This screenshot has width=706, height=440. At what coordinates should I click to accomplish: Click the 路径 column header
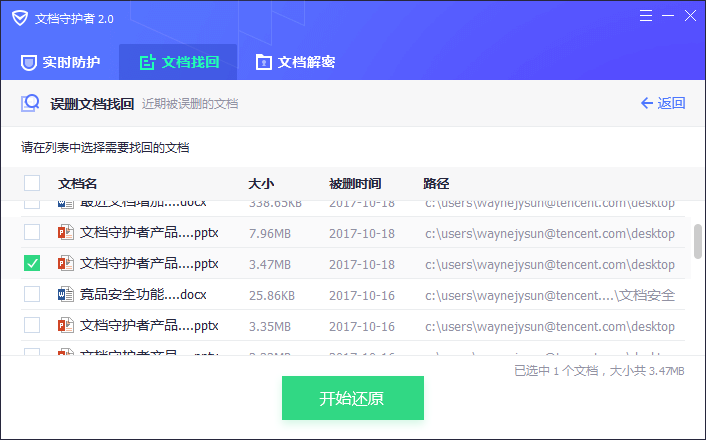(436, 184)
